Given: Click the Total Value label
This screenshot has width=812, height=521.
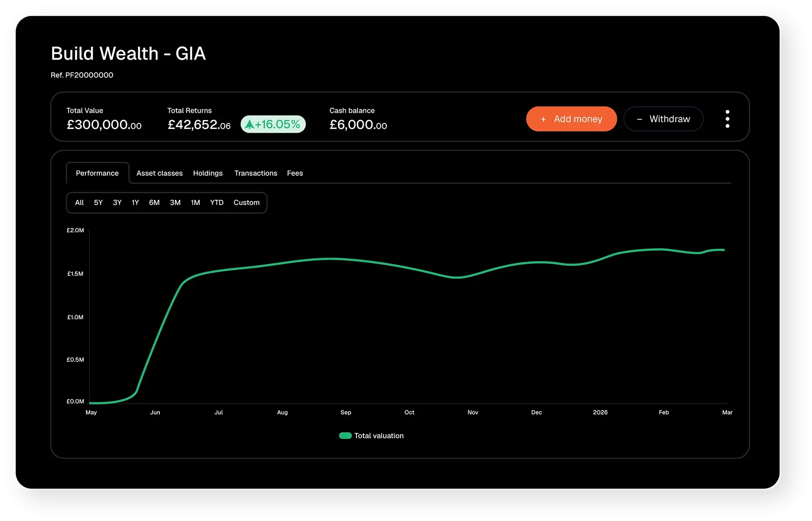Looking at the screenshot, I should [x=85, y=110].
